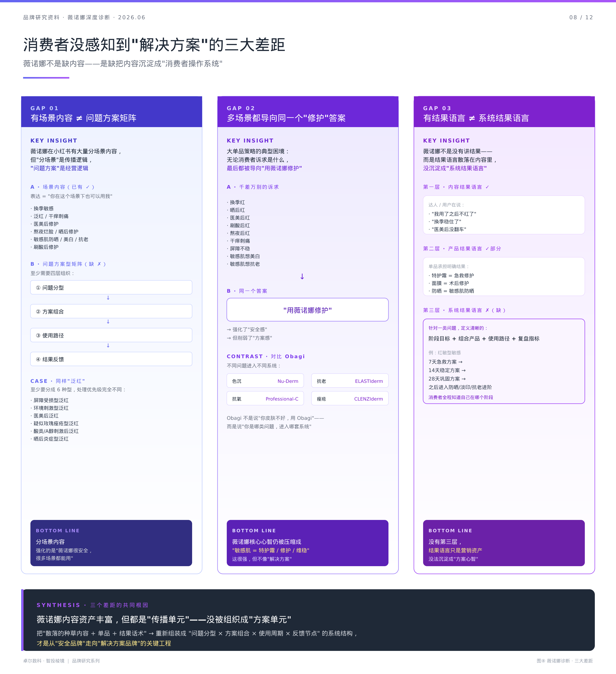This screenshot has width=616, height=674.
Task: Click the quote "医美后没翻车"
Action: pyautogui.click(x=448, y=229)
